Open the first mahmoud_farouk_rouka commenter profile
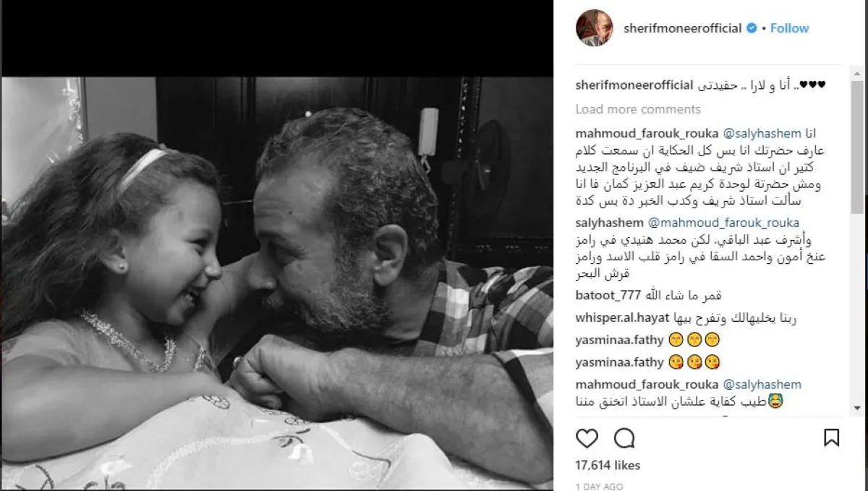The image size is (868, 491). pyautogui.click(x=647, y=134)
